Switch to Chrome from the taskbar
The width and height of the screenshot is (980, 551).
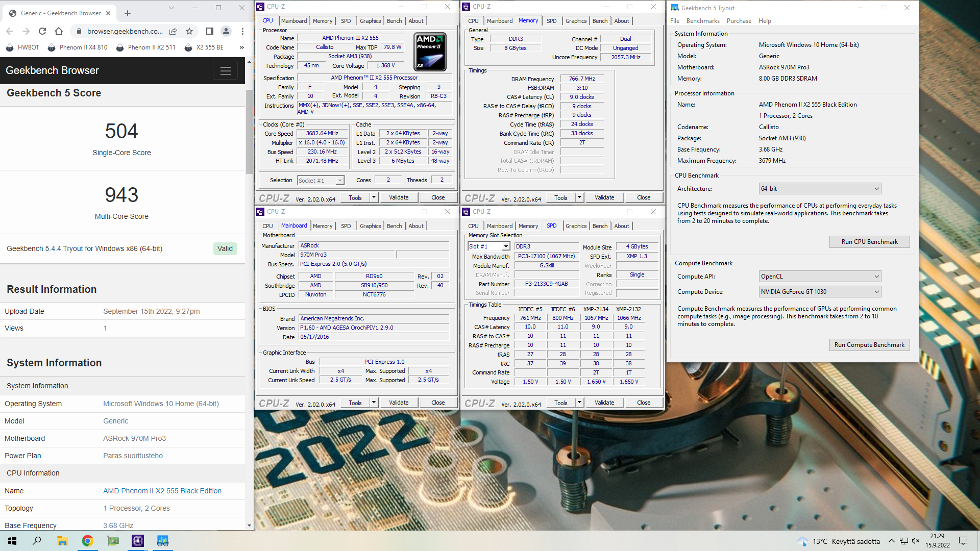[87, 541]
